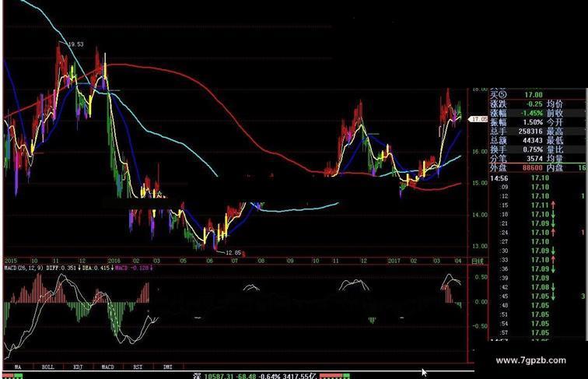Screen dimensions: 588x379
Task: Click the 买⑤ bid price 17.00
Action: (x=534, y=95)
